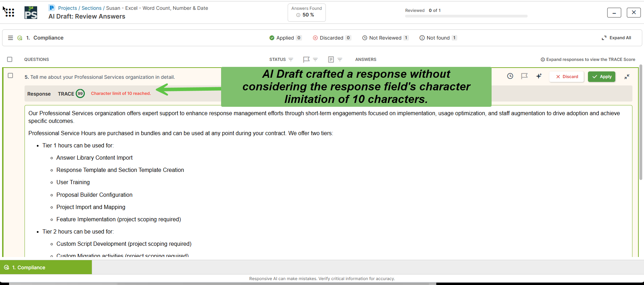This screenshot has width=644, height=285.
Task: Open the comments column filter
Action: pyautogui.click(x=340, y=60)
